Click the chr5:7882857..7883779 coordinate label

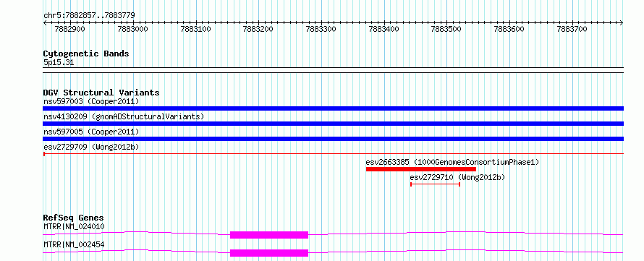[x=89, y=16]
